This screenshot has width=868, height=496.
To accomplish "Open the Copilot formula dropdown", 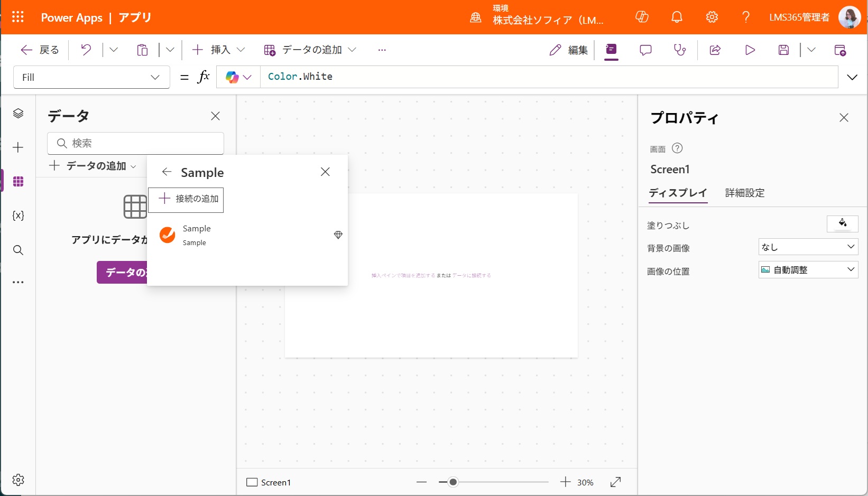I will coord(238,77).
